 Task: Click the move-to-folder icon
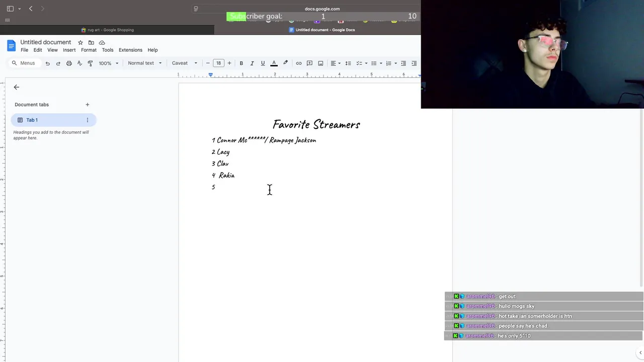(91, 43)
